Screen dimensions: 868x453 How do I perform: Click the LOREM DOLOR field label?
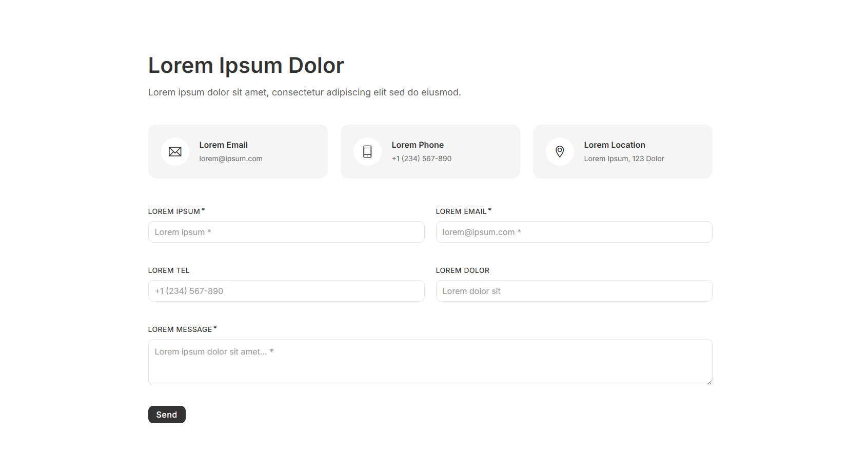463,270
